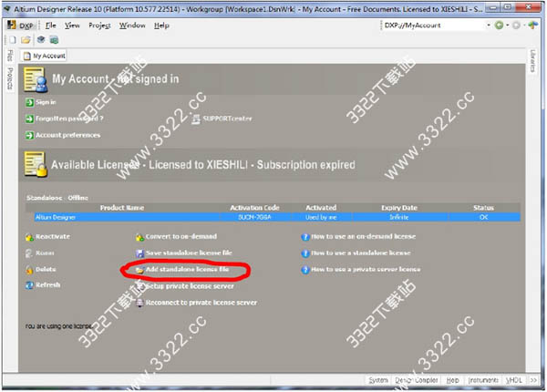
Task: Click the Activated column header
Action: tap(321, 208)
